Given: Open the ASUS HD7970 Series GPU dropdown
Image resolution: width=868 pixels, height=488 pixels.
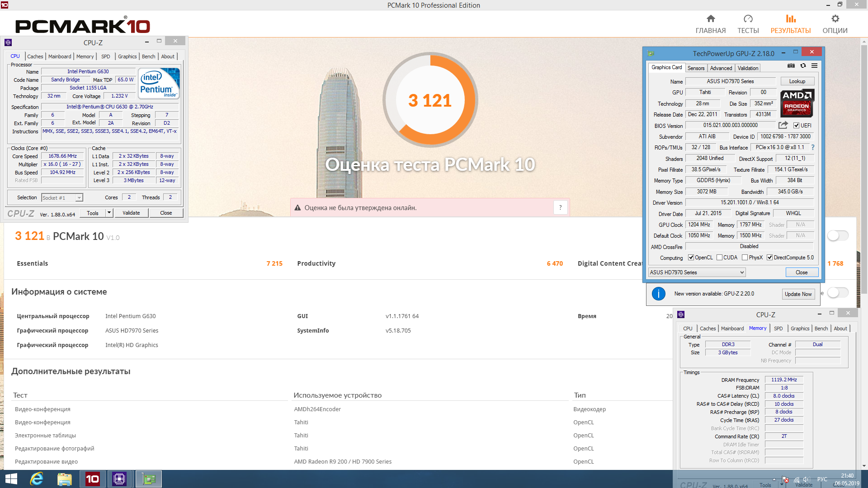Looking at the screenshot, I should tap(697, 272).
